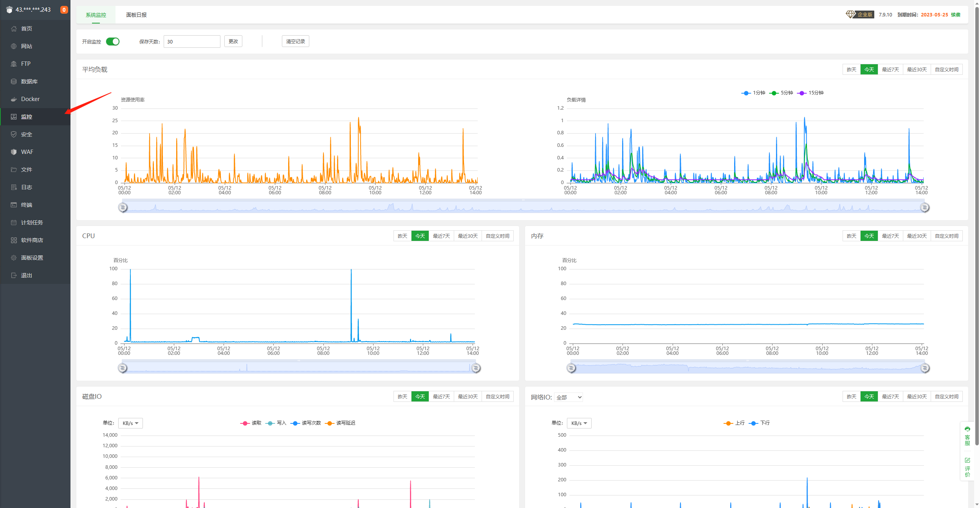Toggle the 1分钟 legend series
This screenshot has width=980, height=508.
click(x=753, y=93)
